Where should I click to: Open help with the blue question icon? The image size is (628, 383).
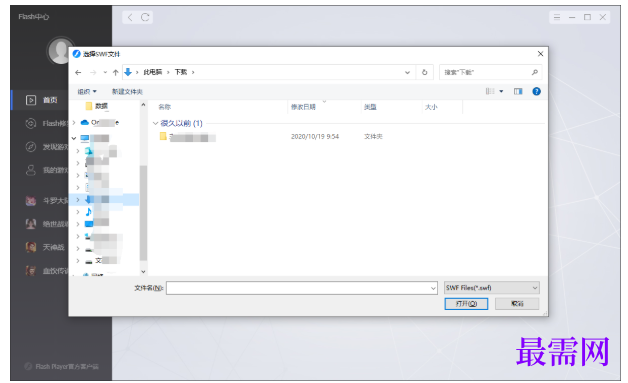(536, 91)
